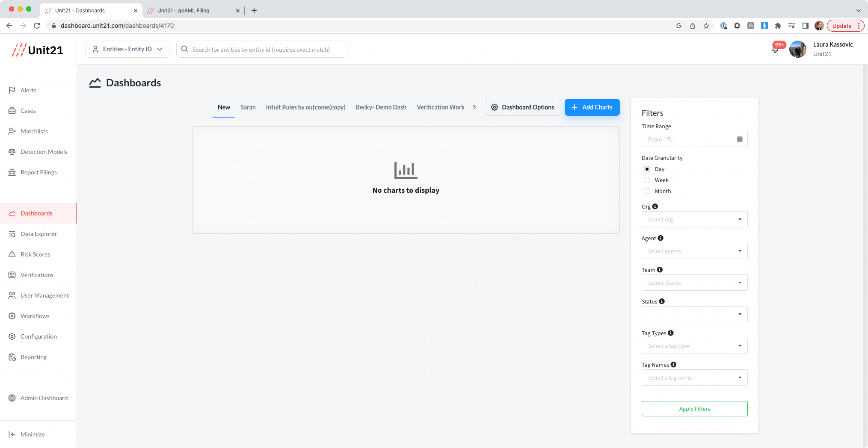Click Apply Filters

click(694, 409)
